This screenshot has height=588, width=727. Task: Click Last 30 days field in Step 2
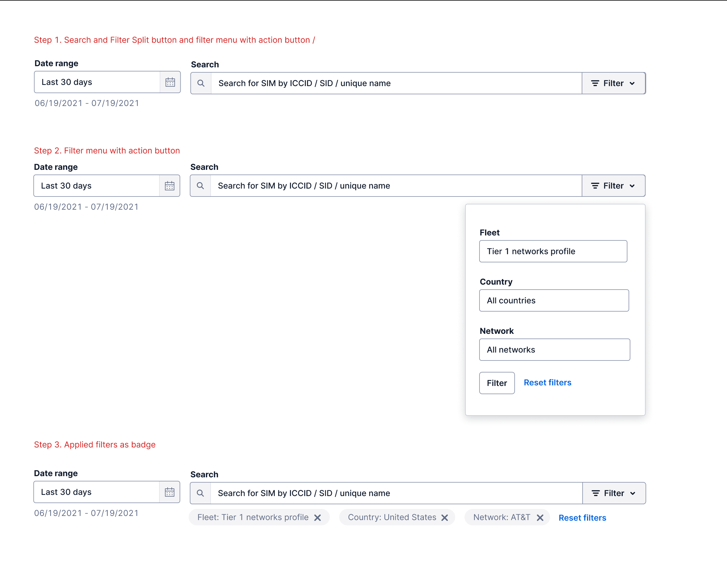[x=97, y=186]
